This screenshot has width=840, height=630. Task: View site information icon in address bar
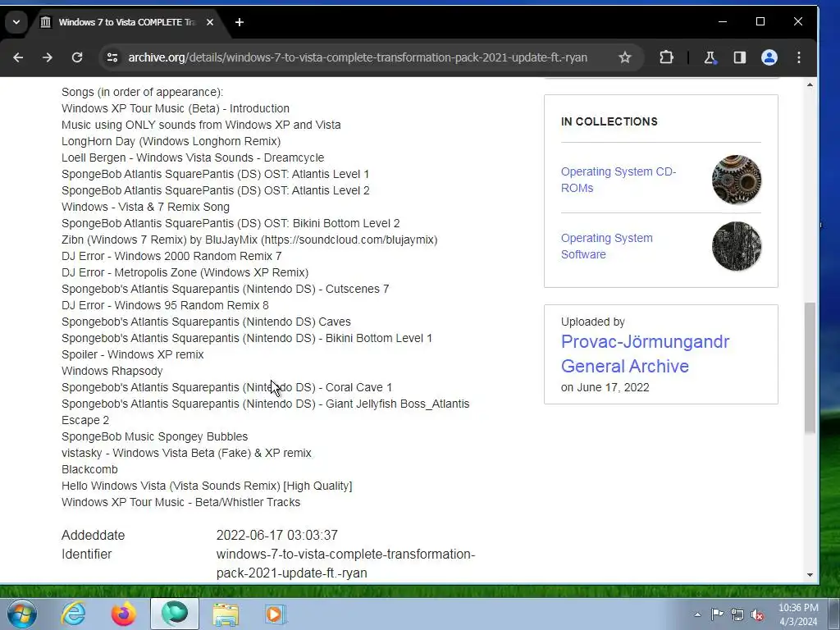(112, 57)
